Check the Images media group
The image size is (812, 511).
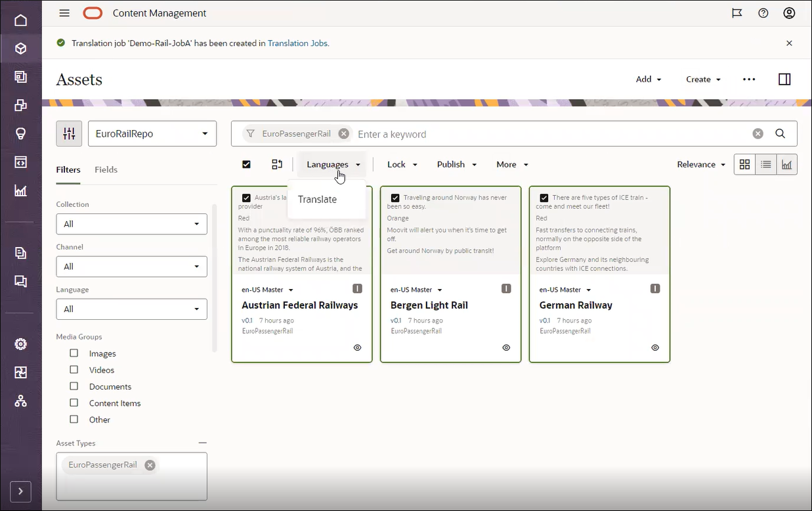[74, 353]
